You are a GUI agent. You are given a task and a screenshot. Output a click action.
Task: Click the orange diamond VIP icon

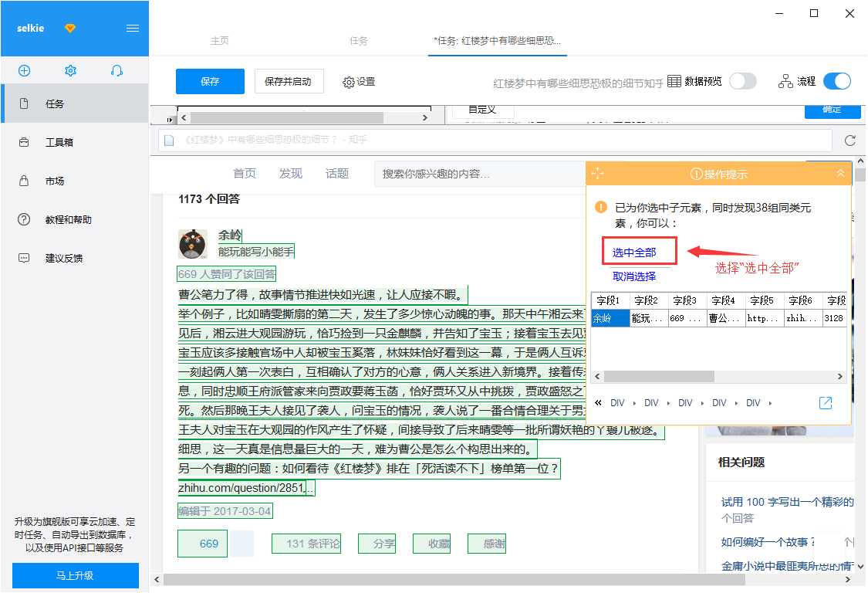point(69,29)
